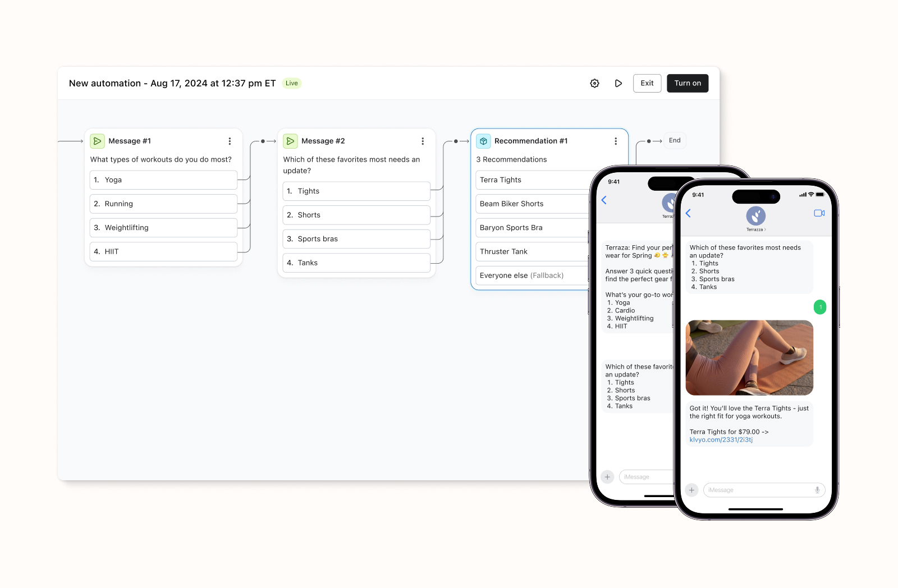
Task: Click the plus attachment icon in iMessage
Action: click(x=691, y=490)
